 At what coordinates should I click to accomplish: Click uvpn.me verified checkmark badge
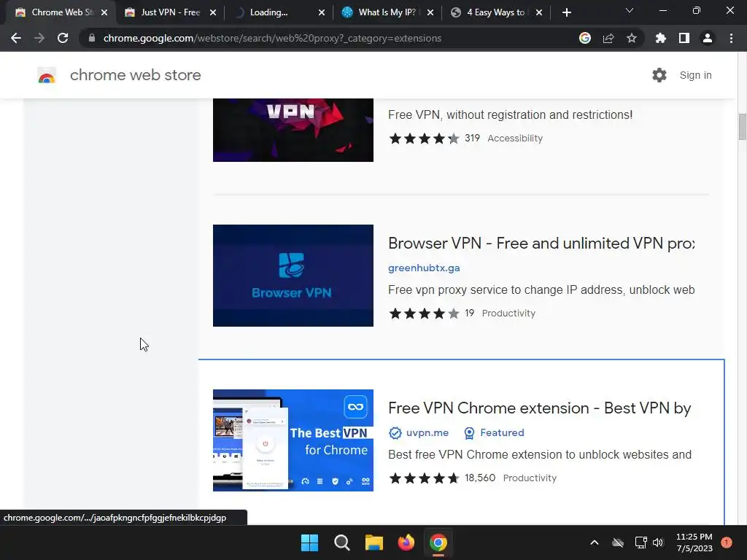click(x=395, y=433)
